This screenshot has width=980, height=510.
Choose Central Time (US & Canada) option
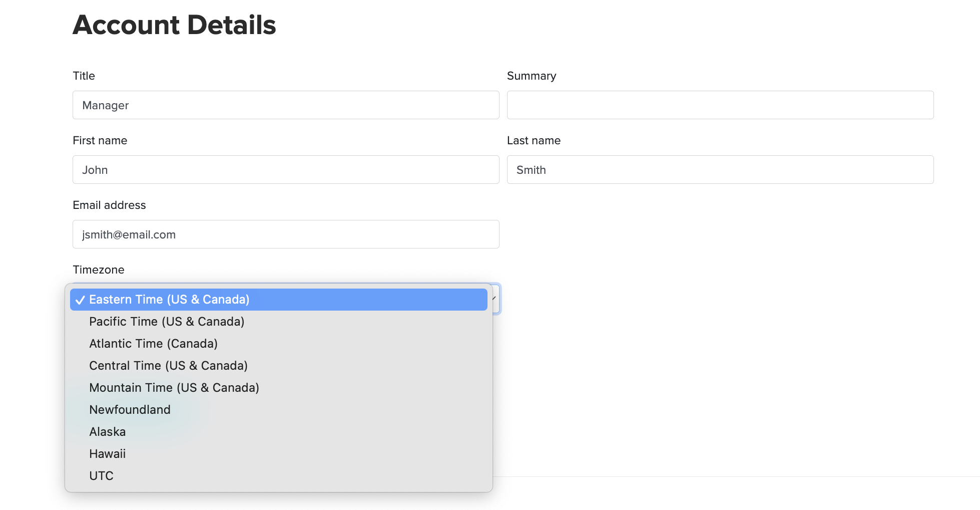(x=168, y=366)
